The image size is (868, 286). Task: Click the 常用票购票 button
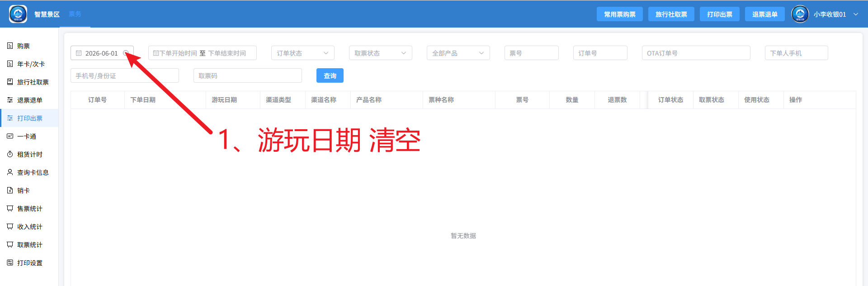[620, 14]
